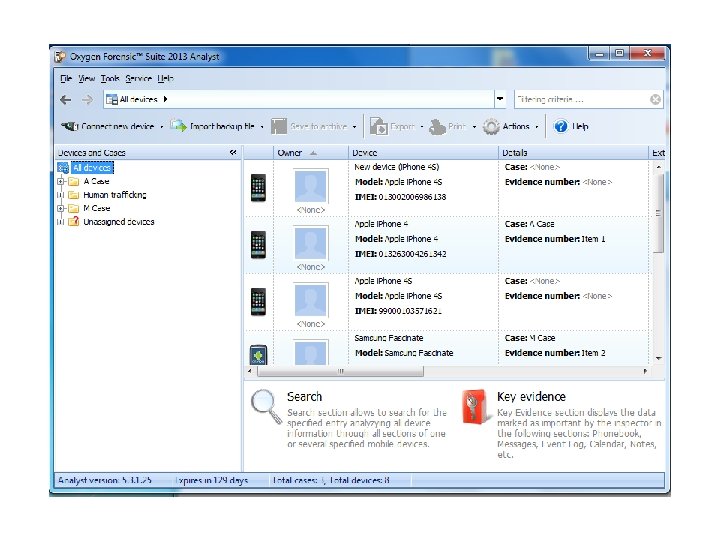Viewport: 720px width, 540px height.
Task: Click the vertical scrollbar up arrow
Action: coord(658,167)
